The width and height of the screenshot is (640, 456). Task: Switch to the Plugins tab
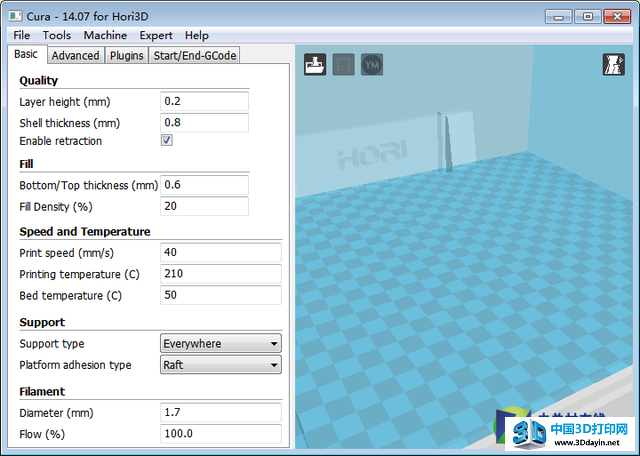click(127, 56)
